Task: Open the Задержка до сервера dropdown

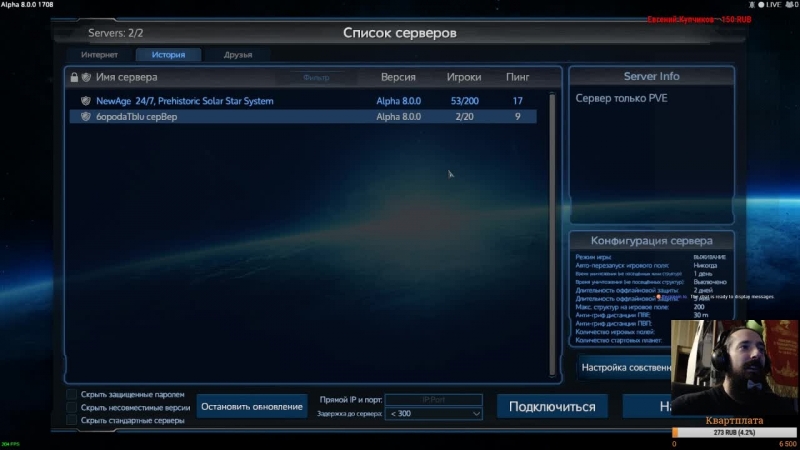Action: coord(434,413)
